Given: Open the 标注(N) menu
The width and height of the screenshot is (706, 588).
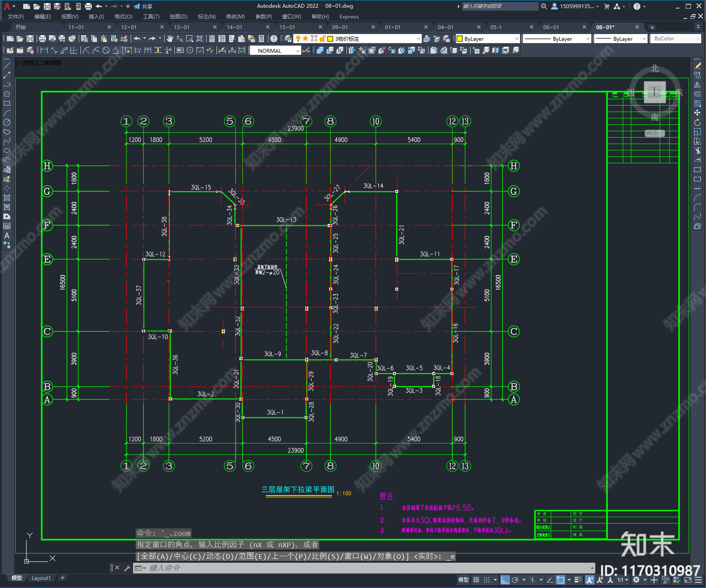Looking at the screenshot, I should tap(207, 17).
